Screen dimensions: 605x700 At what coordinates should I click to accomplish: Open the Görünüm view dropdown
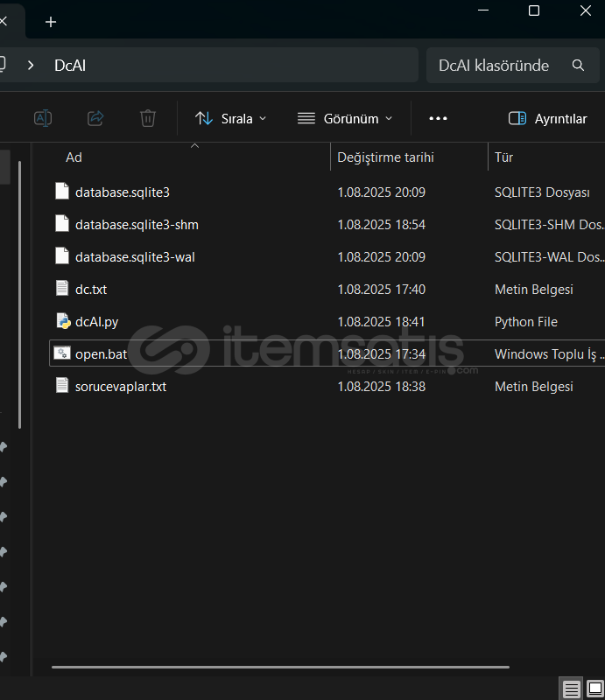pyautogui.click(x=345, y=119)
